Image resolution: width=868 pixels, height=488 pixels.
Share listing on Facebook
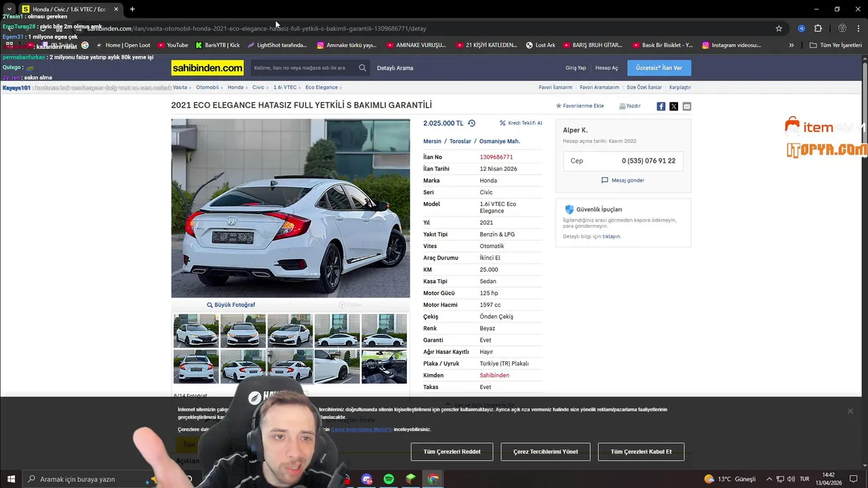point(661,106)
